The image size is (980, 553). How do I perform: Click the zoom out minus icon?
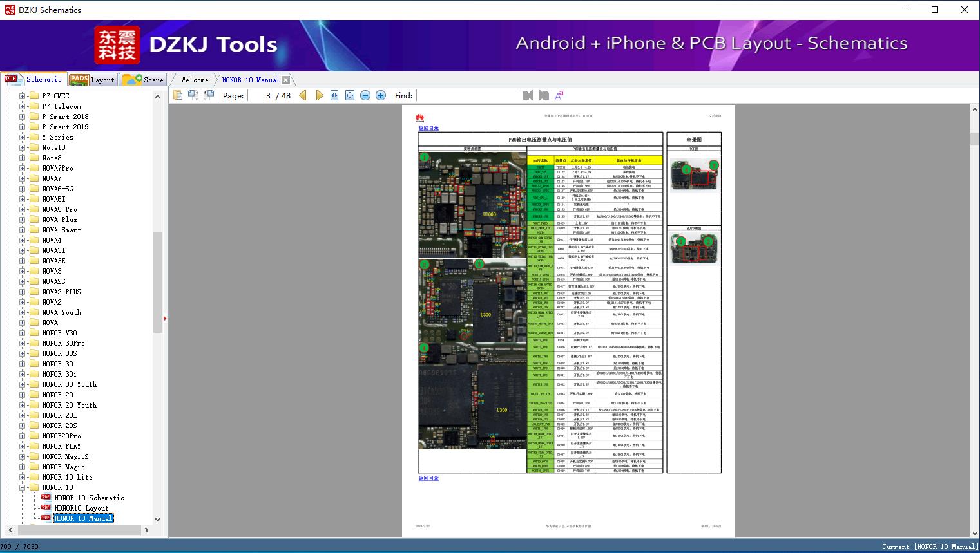[365, 95]
